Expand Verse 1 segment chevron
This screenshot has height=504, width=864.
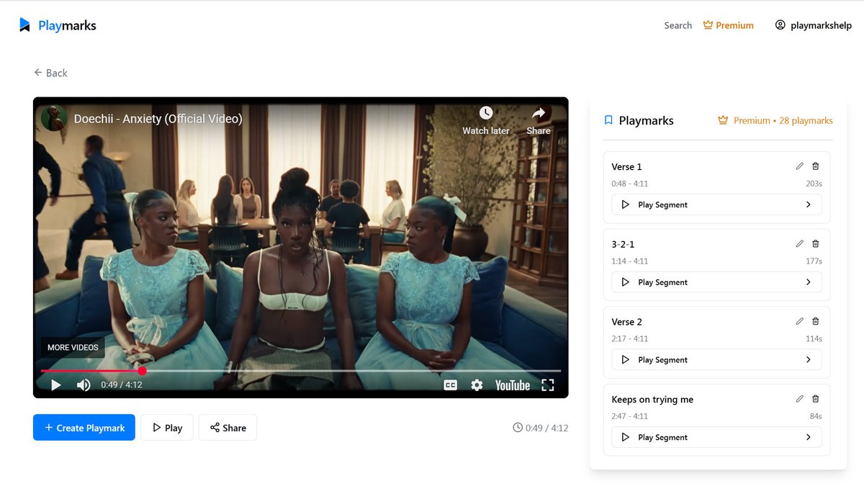click(x=809, y=204)
